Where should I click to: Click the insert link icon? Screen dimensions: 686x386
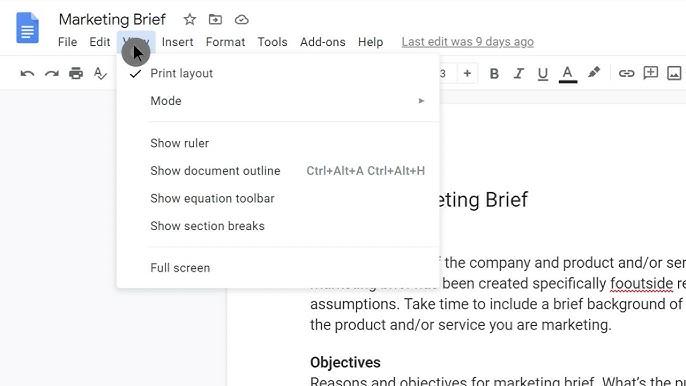[626, 74]
